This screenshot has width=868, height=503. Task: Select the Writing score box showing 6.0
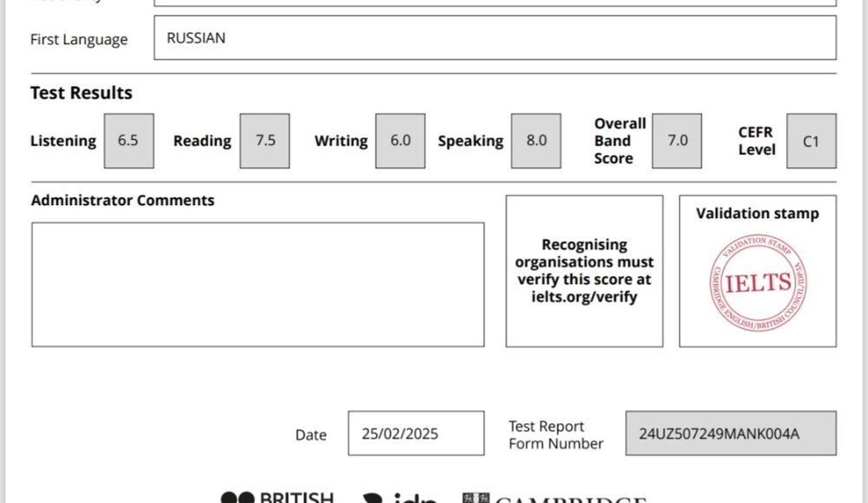pos(400,141)
